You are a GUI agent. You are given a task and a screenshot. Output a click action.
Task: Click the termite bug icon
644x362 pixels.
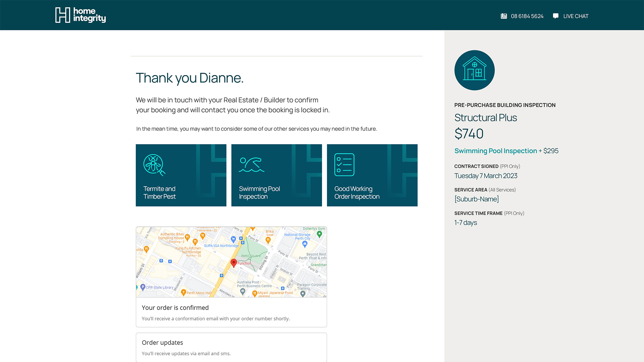[154, 165]
